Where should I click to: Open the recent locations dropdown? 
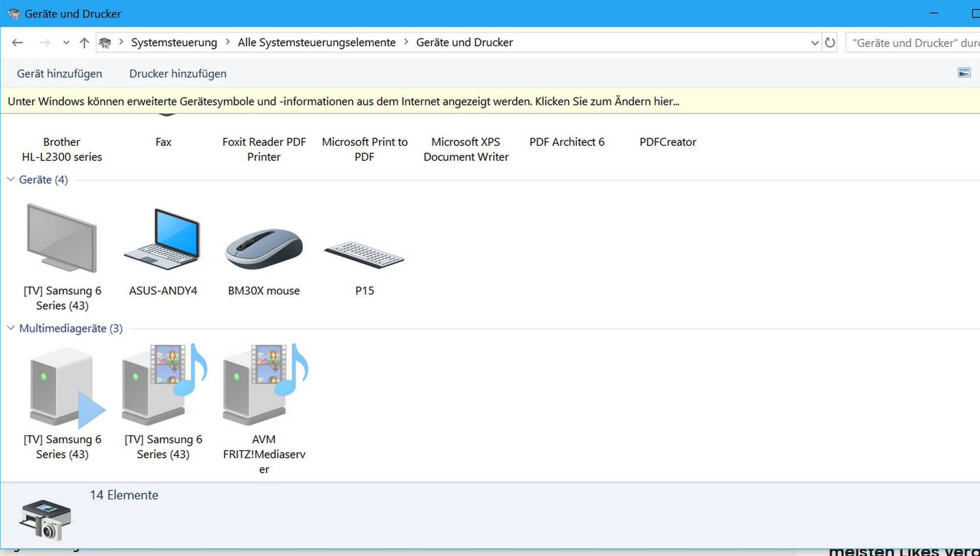tap(66, 43)
